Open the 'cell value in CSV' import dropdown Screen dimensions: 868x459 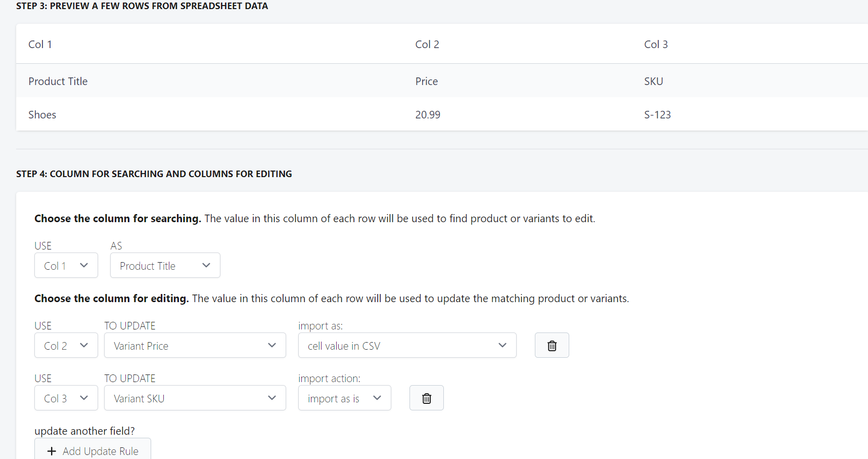point(407,345)
